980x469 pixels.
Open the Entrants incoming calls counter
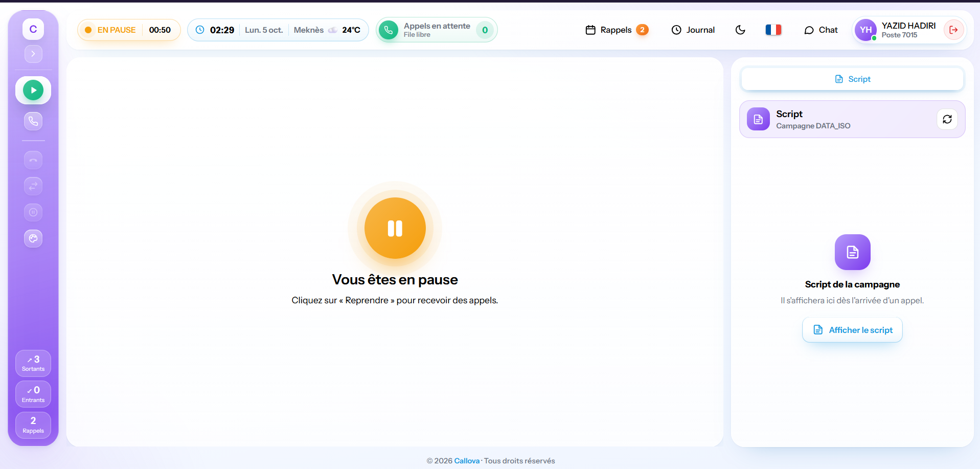point(33,394)
